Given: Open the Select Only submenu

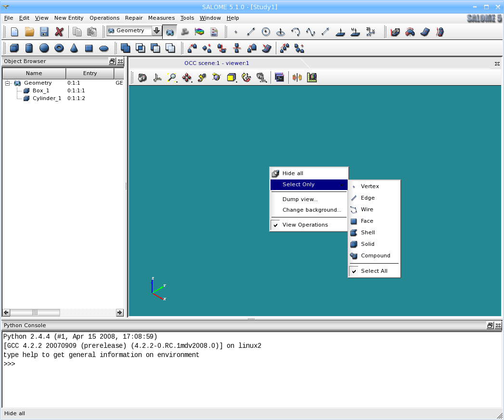Looking at the screenshot, I should tap(309, 184).
